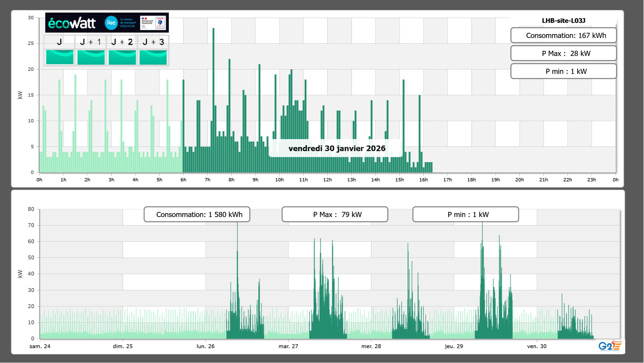Click the green J + 1 forecast icon
644x363 pixels.
(91, 57)
